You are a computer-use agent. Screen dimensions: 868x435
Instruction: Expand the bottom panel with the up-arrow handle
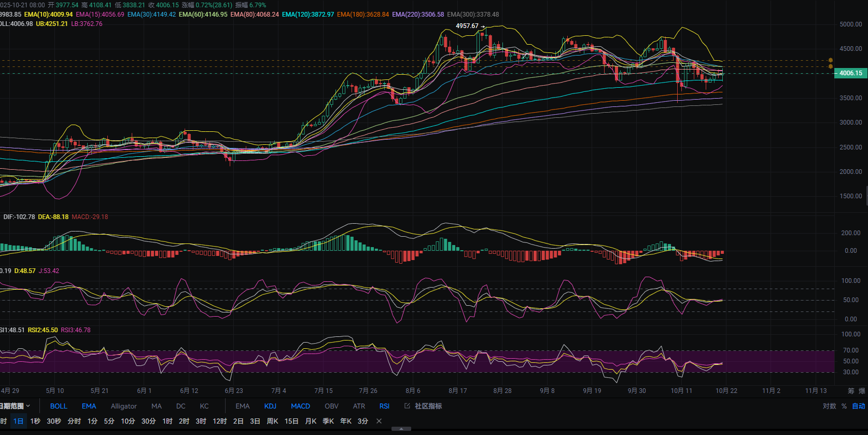[401, 429]
